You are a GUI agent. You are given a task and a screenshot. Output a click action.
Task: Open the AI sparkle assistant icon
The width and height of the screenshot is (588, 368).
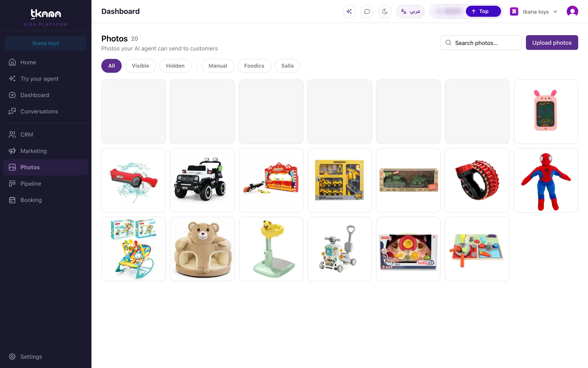coord(349,11)
